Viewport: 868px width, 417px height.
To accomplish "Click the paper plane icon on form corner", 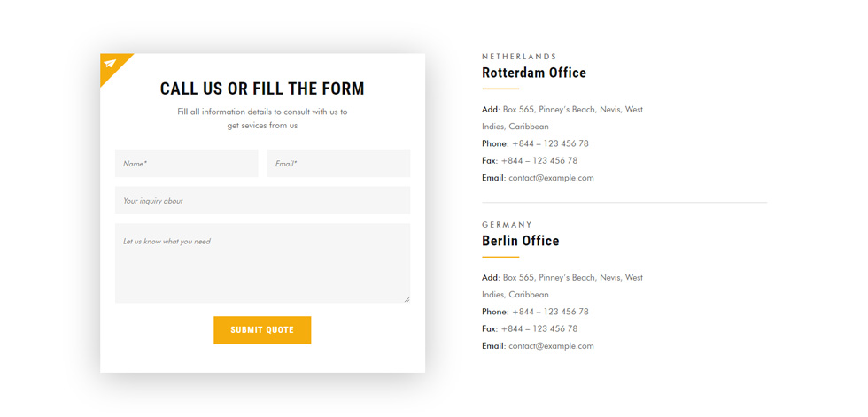I will (x=110, y=64).
